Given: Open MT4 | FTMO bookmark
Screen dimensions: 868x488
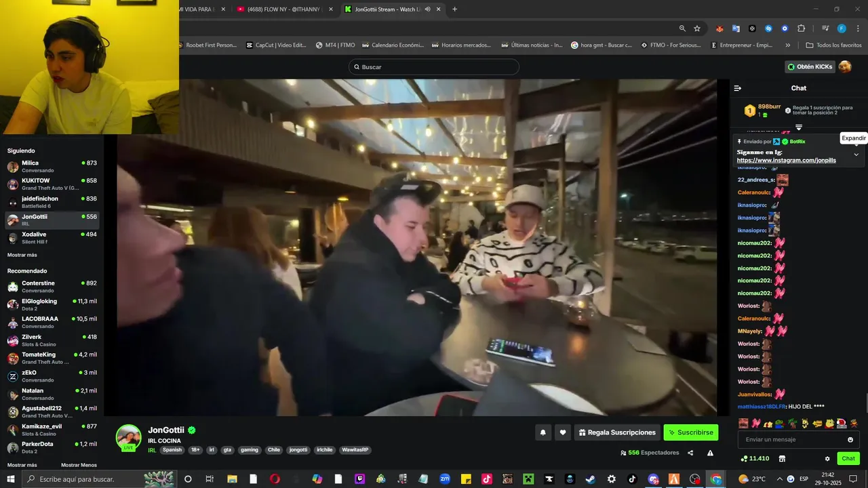Looking at the screenshot, I should [335, 45].
